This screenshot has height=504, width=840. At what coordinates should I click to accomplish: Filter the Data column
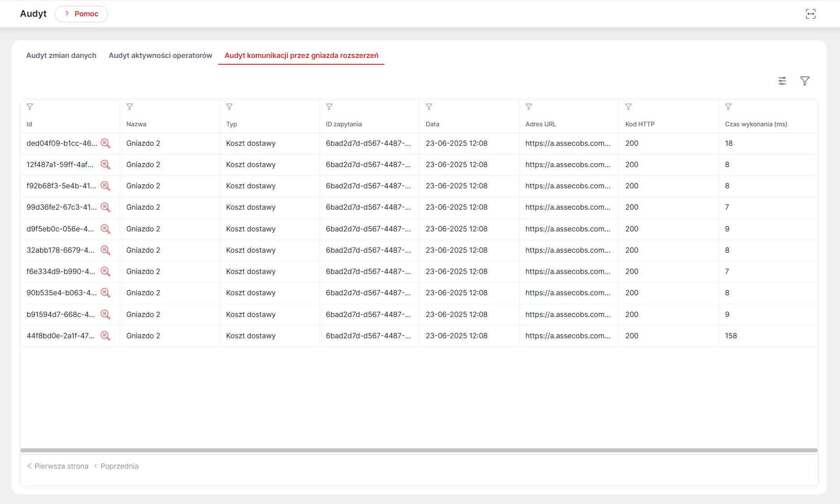429,107
